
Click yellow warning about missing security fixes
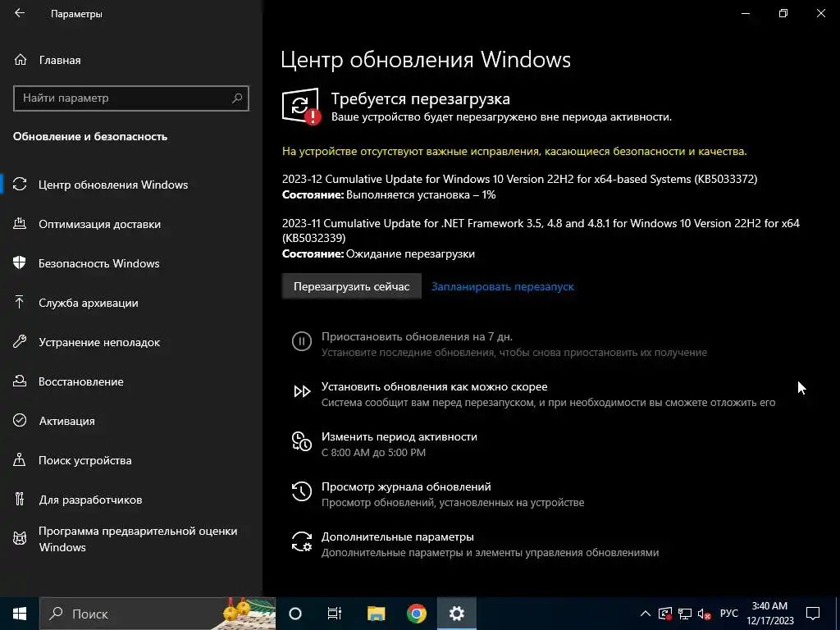tap(514, 151)
